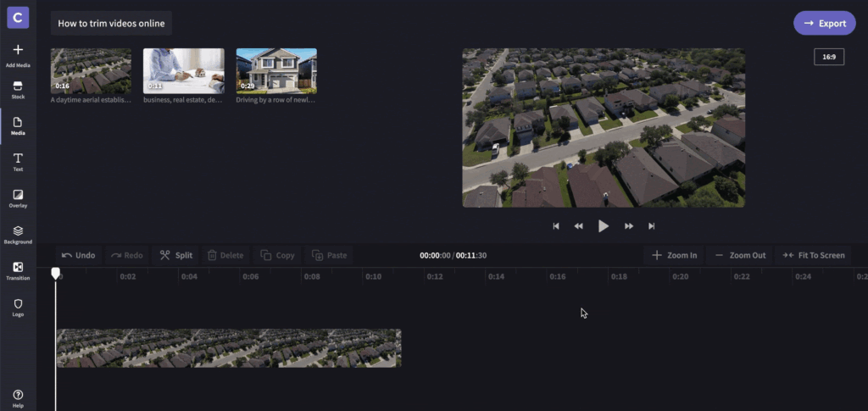Image resolution: width=868 pixels, height=411 pixels.
Task: Click the Export button
Action: pos(825,23)
